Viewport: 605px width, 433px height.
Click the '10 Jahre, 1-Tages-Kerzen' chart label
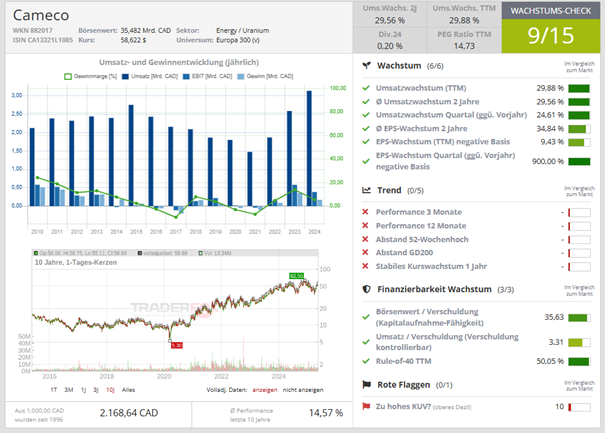click(x=76, y=262)
